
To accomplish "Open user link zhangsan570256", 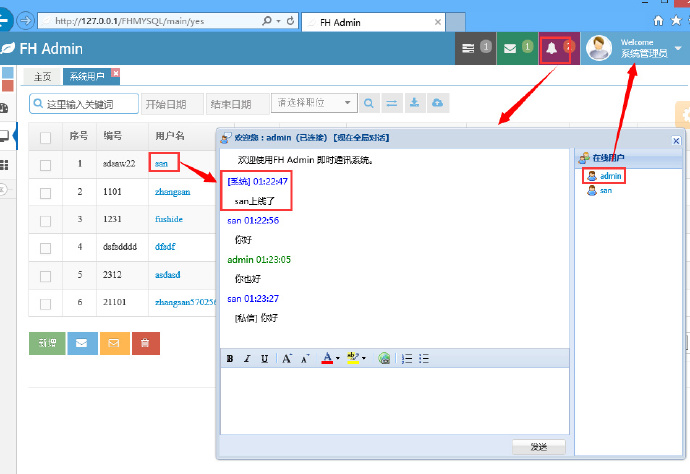I will 185,302.
